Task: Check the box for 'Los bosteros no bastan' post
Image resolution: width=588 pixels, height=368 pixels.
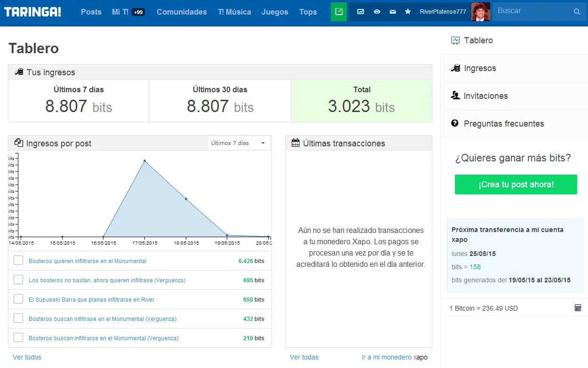Action: click(18, 280)
